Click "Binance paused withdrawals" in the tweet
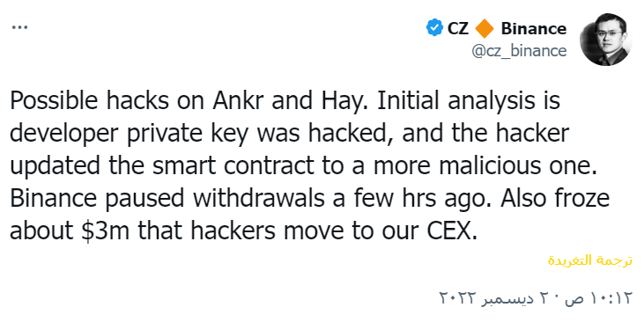 pos(167,199)
